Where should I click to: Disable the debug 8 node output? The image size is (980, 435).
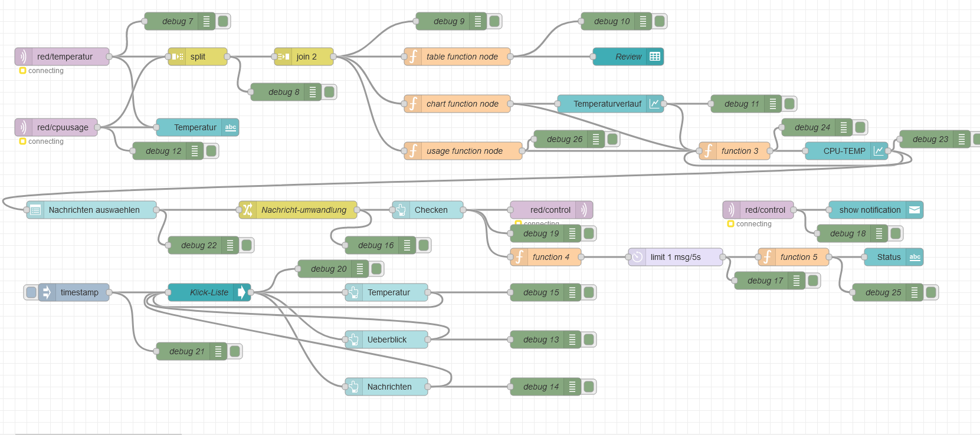(x=329, y=92)
